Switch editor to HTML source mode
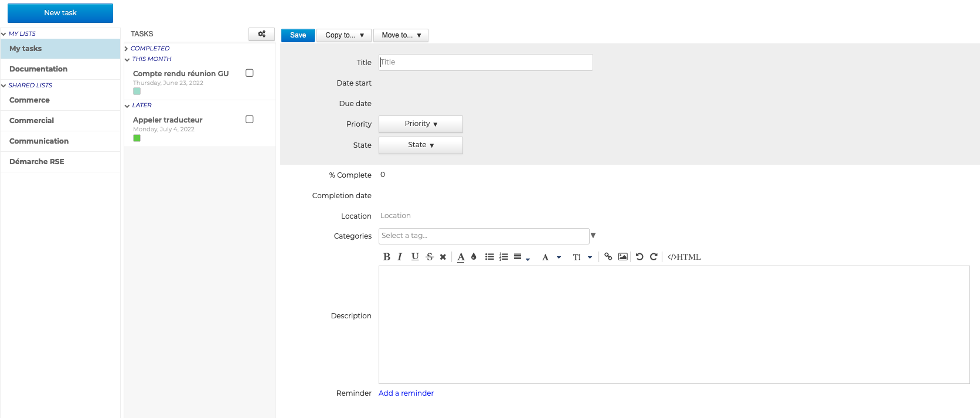 [x=684, y=257]
